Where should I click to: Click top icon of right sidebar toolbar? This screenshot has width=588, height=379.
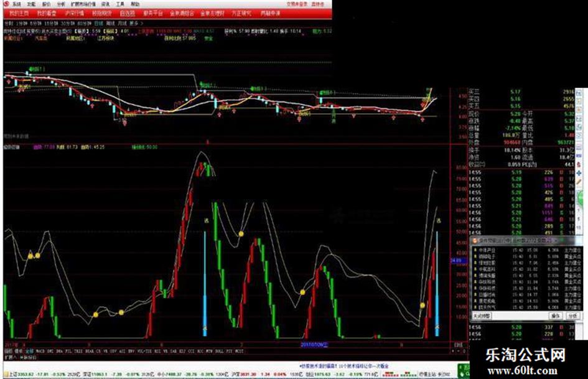579,94
